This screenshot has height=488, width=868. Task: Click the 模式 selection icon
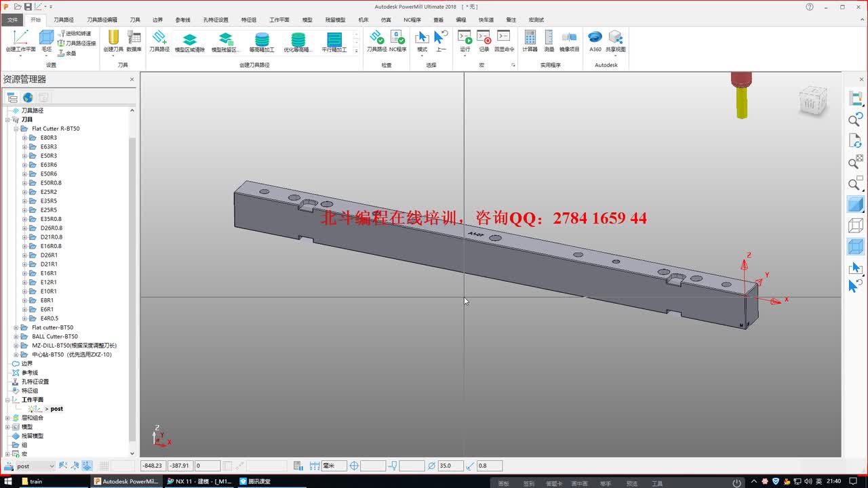click(x=422, y=41)
